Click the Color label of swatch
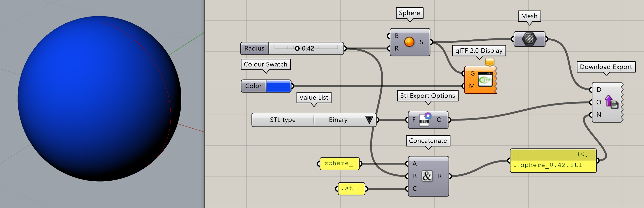This screenshot has height=208, width=644. click(253, 86)
